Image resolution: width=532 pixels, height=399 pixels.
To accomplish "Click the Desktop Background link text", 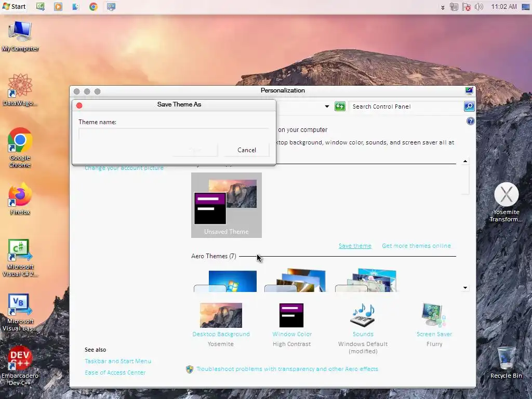I will [x=221, y=334].
